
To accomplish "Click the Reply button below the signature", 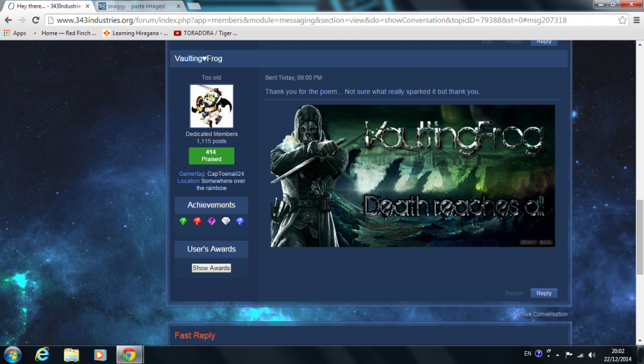I will 544,293.
